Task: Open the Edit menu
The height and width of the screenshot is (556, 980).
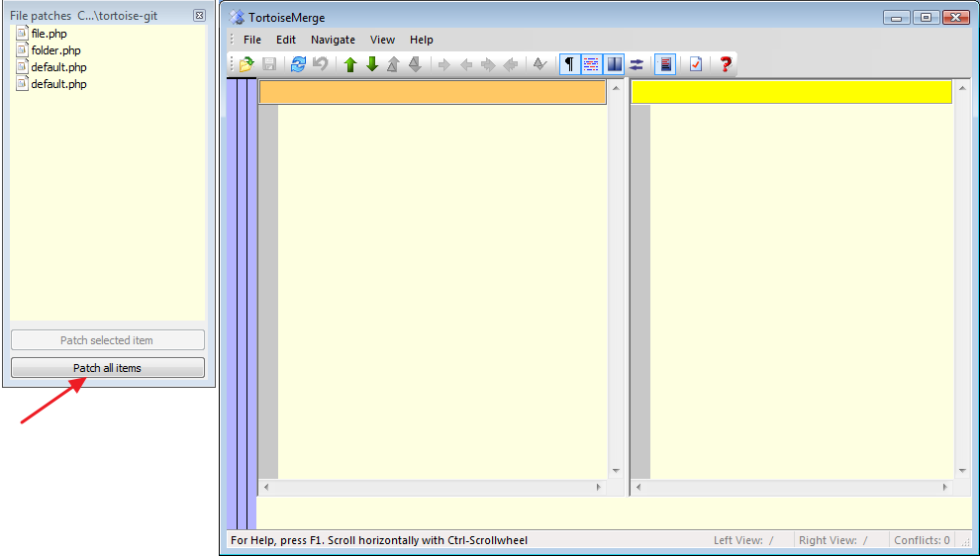Action: (286, 40)
